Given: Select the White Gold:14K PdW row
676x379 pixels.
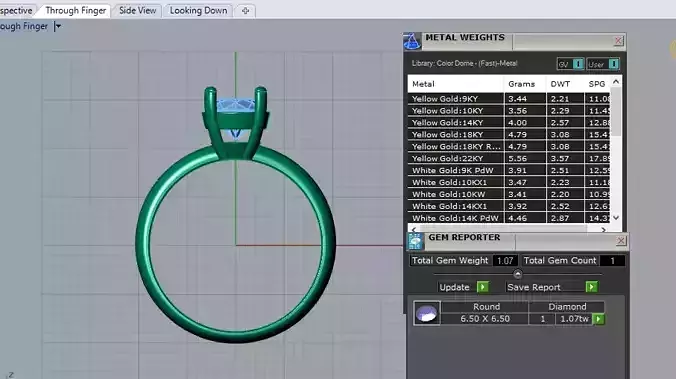Looking at the screenshot, I should pos(509,218).
